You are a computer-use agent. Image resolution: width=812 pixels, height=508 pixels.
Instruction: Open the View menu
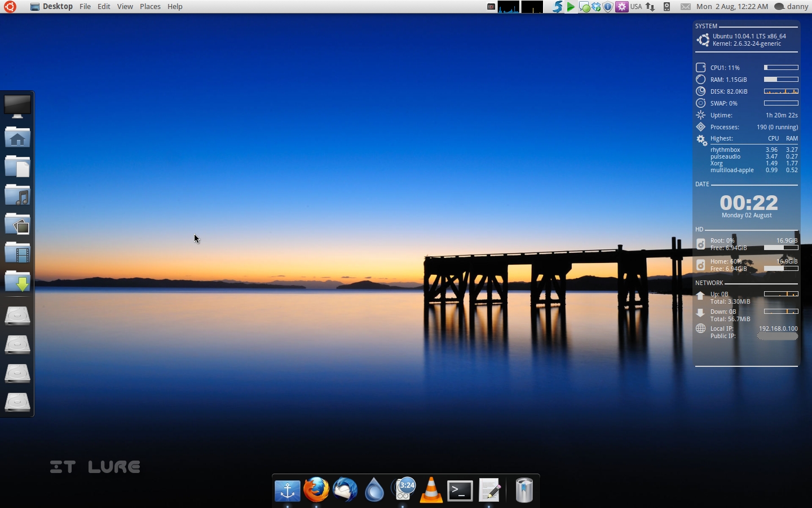click(x=125, y=7)
